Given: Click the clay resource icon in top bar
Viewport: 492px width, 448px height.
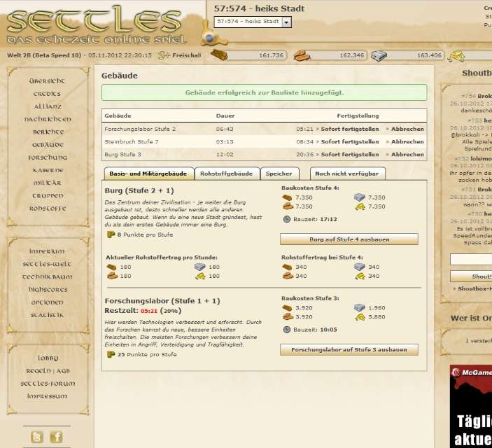Looking at the screenshot, I should (x=302, y=55).
